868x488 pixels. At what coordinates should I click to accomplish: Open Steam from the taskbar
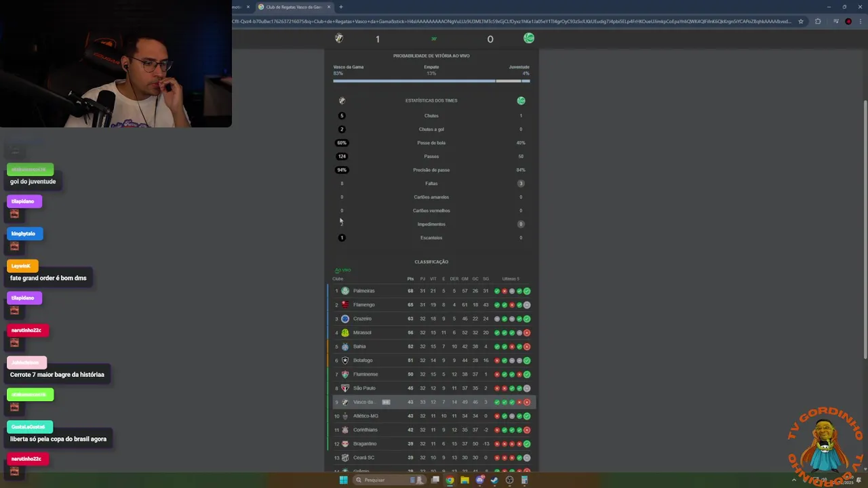pos(494,480)
